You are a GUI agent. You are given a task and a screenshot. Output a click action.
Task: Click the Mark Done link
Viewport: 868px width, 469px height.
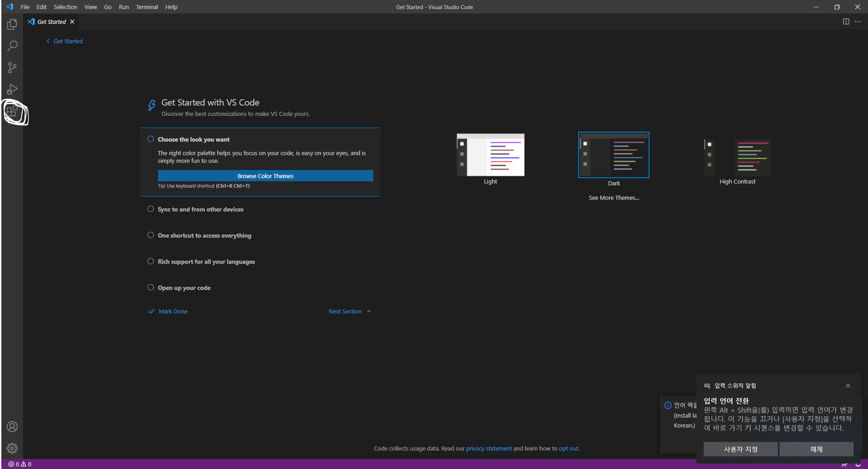pyautogui.click(x=173, y=311)
